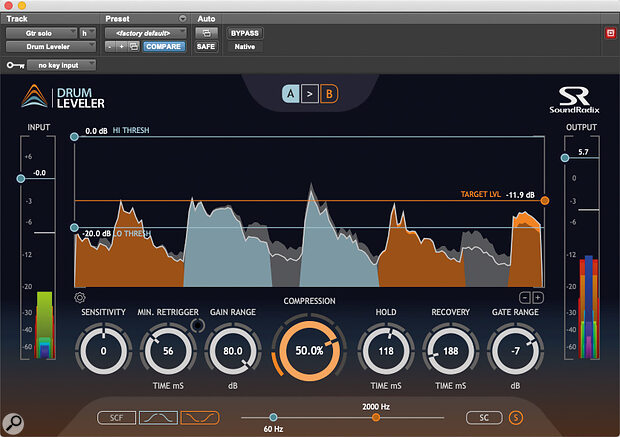The image size is (620, 437).
Task: Select the band-pass filter shape
Action: click(158, 418)
